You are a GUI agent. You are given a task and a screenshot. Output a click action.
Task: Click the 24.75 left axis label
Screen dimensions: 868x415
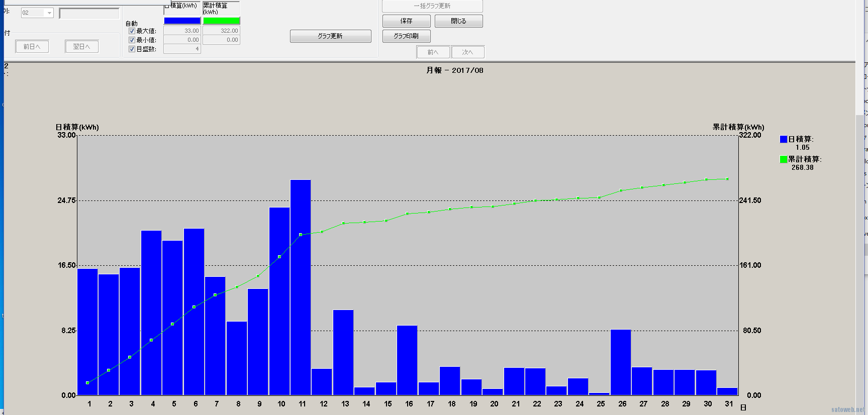click(66, 200)
